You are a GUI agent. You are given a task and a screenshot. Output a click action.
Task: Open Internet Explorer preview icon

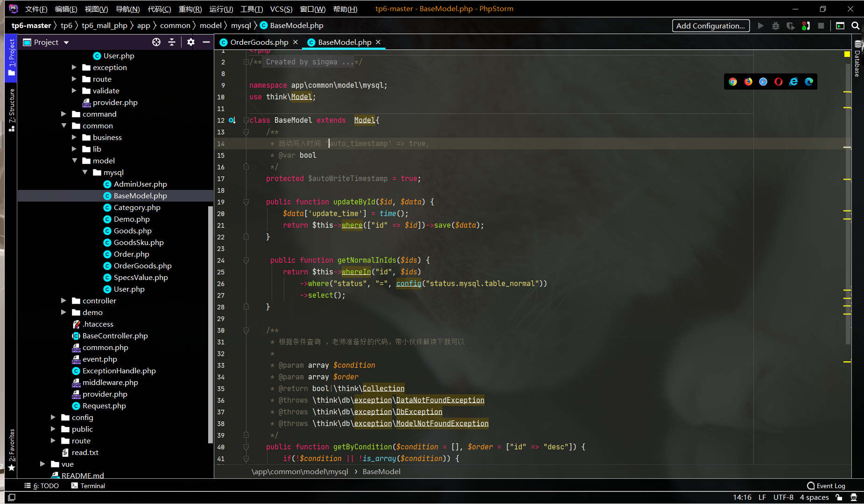point(794,82)
